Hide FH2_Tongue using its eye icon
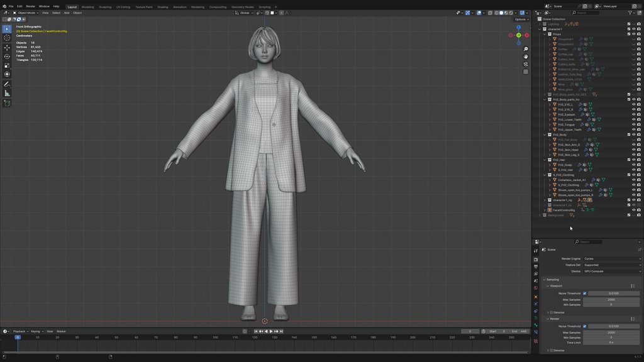The width and height of the screenshot is (644, 362). tap(633, 124)
